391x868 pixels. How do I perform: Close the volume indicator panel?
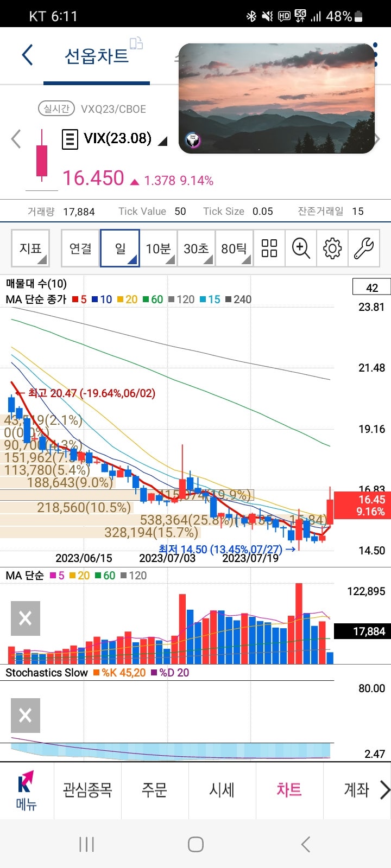(26, 618)
